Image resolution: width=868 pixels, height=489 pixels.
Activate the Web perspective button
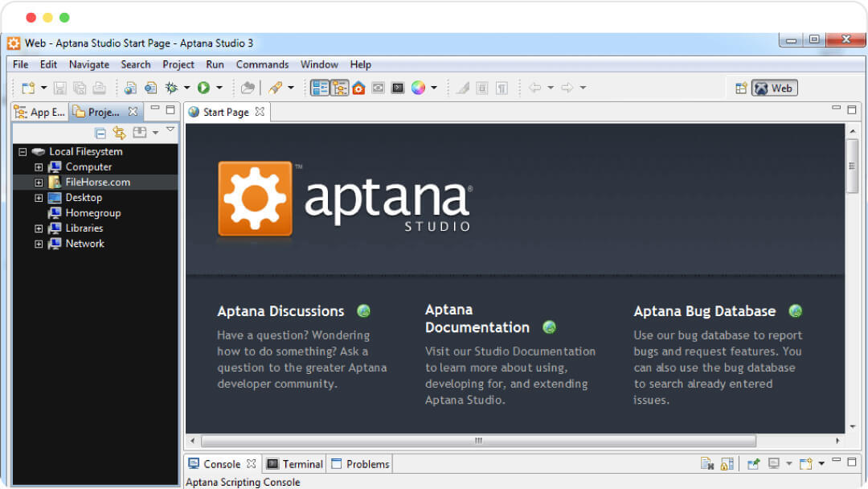(774, 88)
